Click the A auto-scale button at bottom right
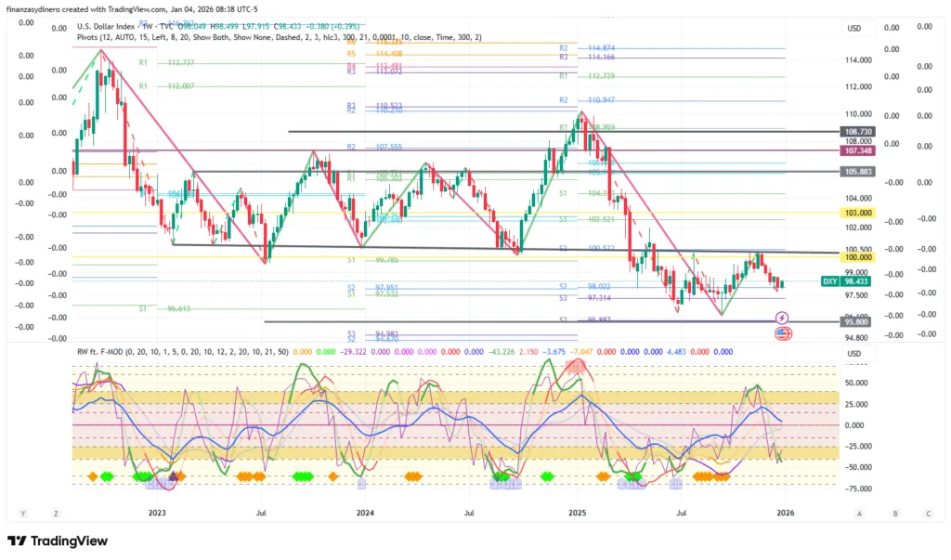Viewport: 951px width, 560px height. click(x=860, y=513)
